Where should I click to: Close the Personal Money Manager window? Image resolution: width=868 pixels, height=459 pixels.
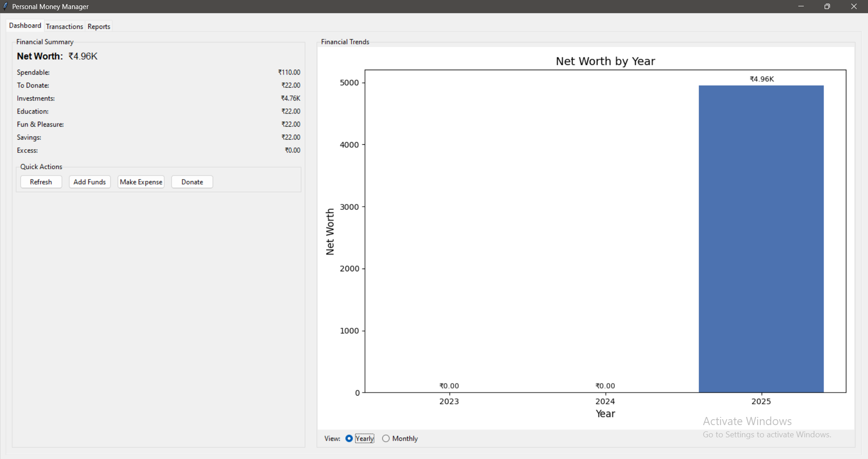point(854,6)
